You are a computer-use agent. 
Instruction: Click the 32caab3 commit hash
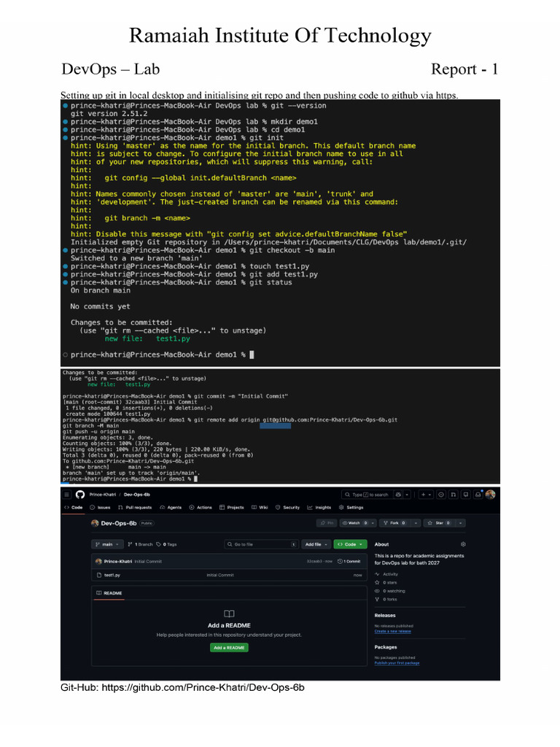point(315,561)
